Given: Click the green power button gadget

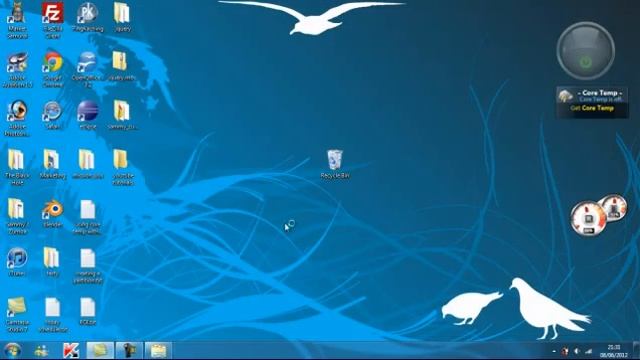Looking at the screenshot, I should (586, 62).
